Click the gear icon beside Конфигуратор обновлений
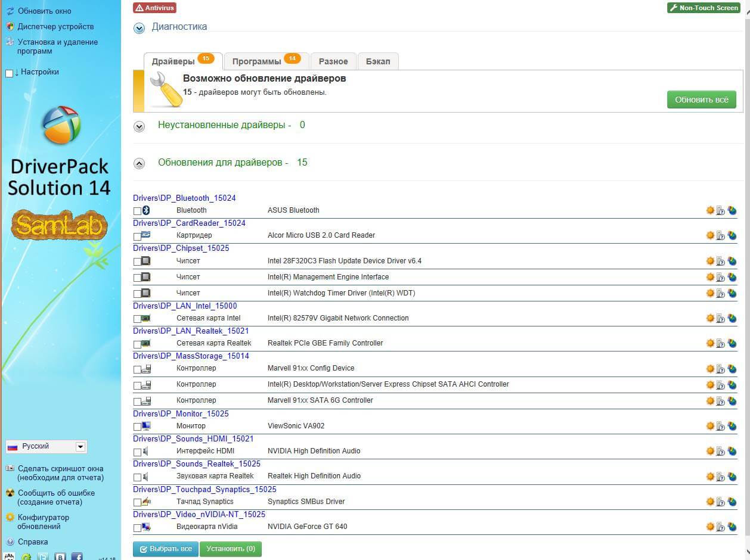 point(10,518)
